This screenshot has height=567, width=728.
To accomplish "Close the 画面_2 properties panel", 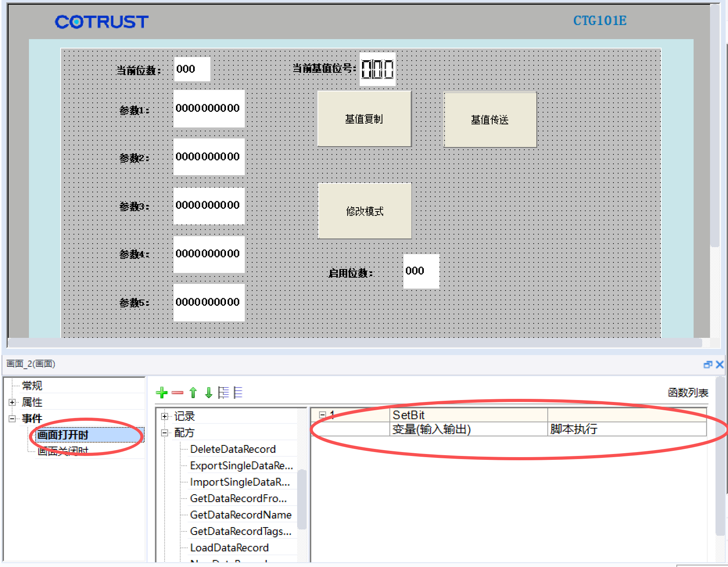I will 719,364.
